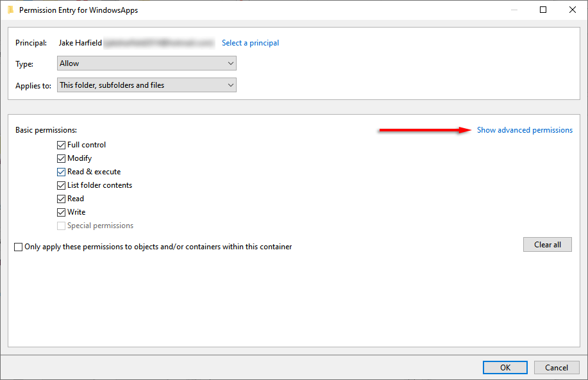The width and height of the screenshot is (588, 380).
Task: Click the Basic permissions label
Action: tap(46, 130)
